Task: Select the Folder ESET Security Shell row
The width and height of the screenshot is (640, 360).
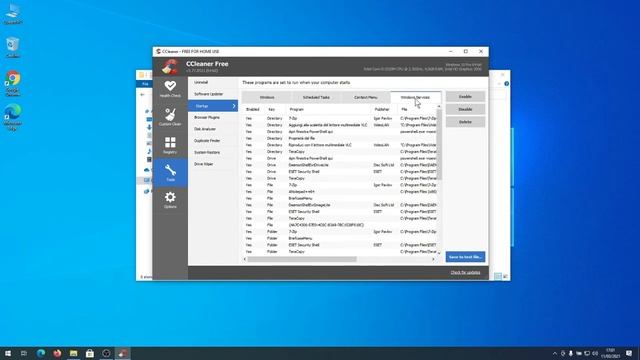Action: [340, 245]
